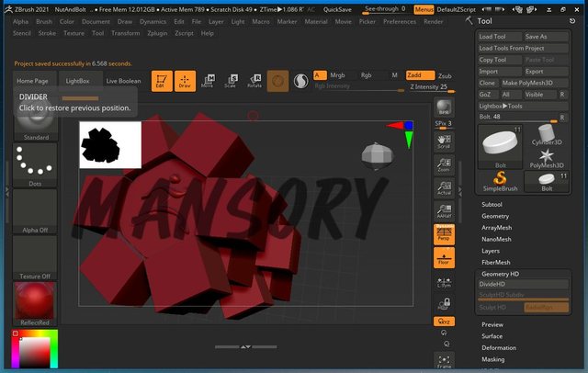588x373 pixels.
Task: Choose the Scale tool icon
Action: [x=231, y=81]
